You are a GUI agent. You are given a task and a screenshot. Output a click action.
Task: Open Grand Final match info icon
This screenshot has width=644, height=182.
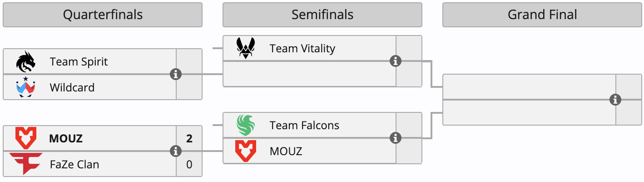click(x=615, y=100)
